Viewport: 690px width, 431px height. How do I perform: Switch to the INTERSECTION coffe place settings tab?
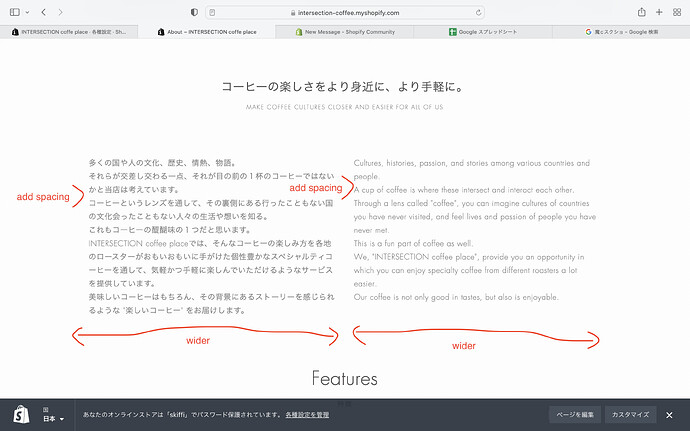click(x=69, y=32)
